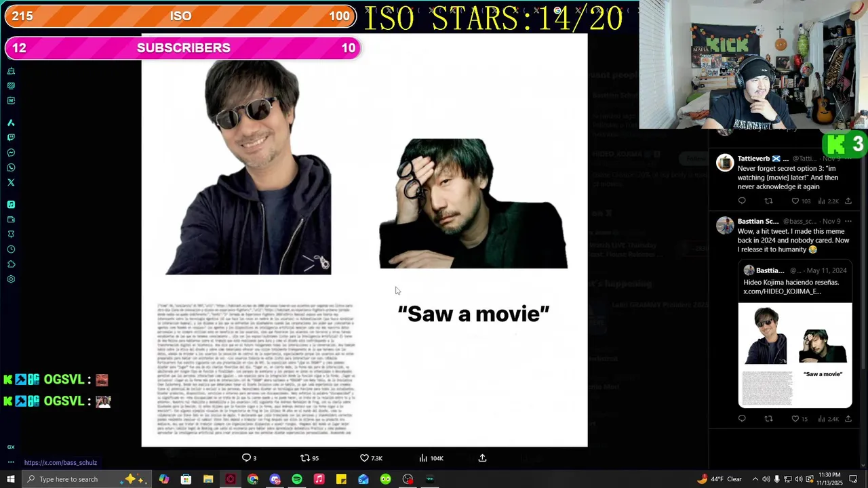
Task: Reply to Basttian's hit tweet comment
Action: click(x=742, y=419)
